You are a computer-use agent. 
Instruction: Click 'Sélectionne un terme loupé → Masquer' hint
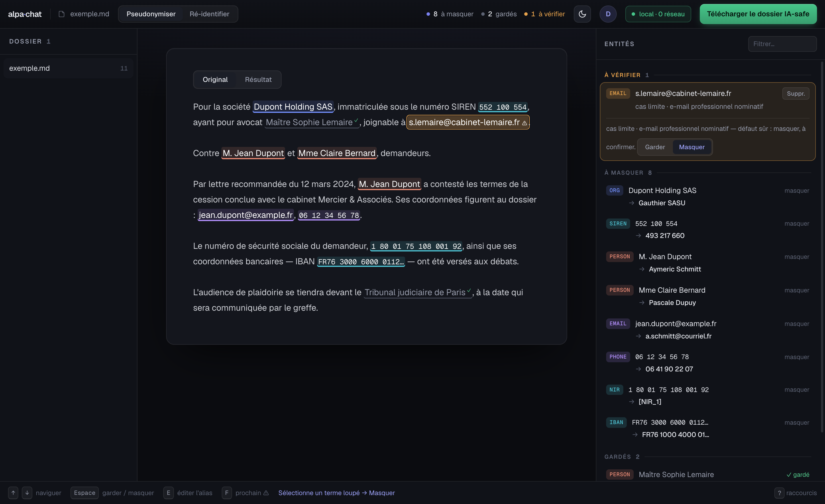pyautogui.click(x=337, y=493)
